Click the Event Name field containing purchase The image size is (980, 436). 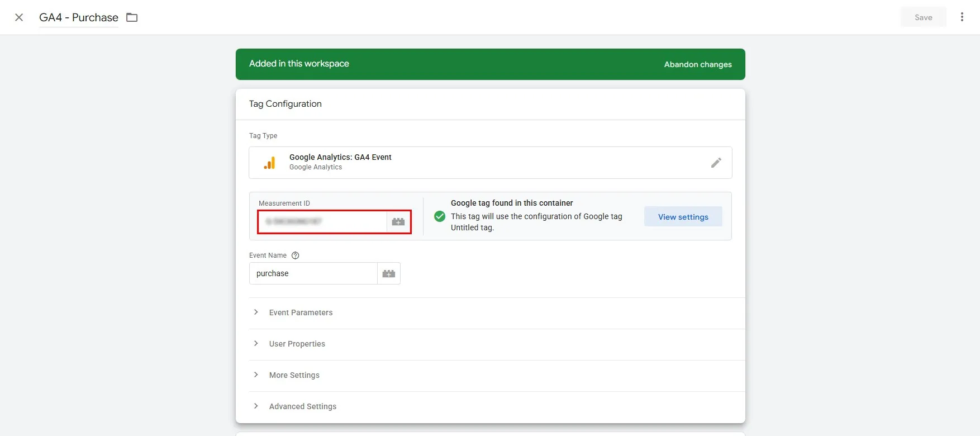313,273
